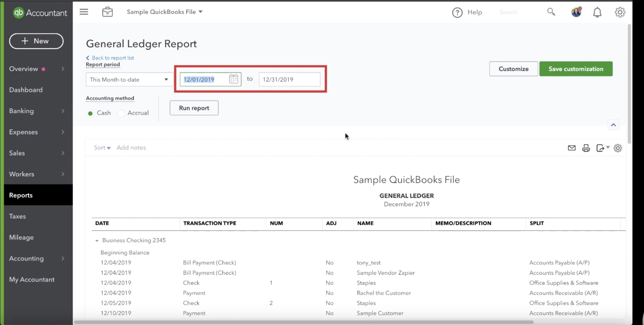Print the General Ledger report
This screenshot has height=325, width=644.
click(x=586, y=148)
